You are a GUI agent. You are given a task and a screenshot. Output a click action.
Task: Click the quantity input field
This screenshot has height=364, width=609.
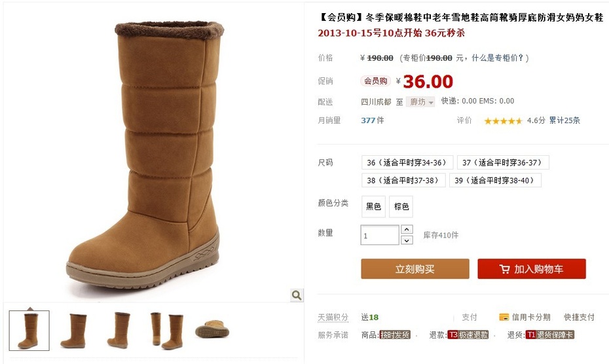click(x=379, y=235)
